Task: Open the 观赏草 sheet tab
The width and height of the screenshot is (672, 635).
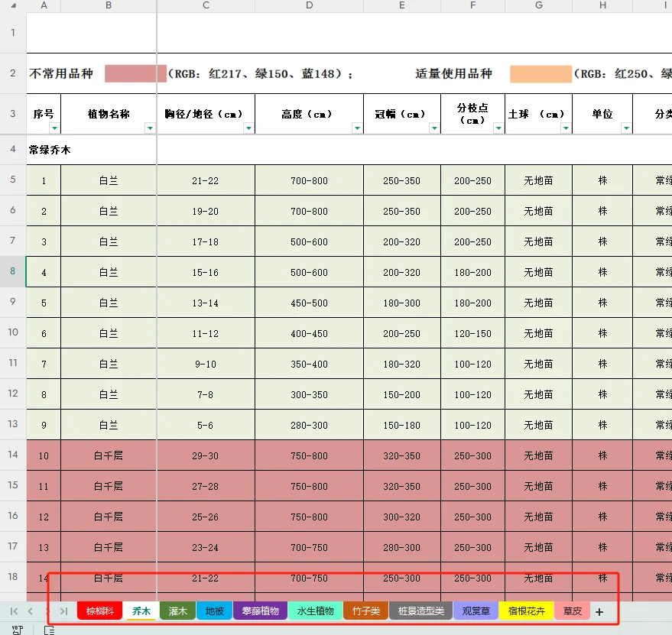Action: 476,611
